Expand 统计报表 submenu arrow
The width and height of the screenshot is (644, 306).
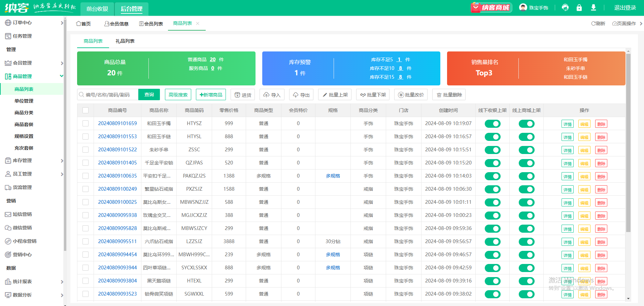coord(62,282)
